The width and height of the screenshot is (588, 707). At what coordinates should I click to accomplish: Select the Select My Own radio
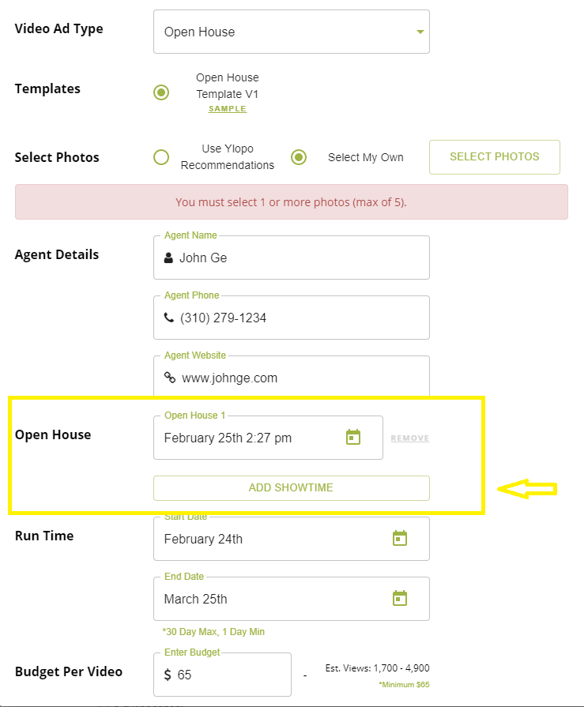299,156
